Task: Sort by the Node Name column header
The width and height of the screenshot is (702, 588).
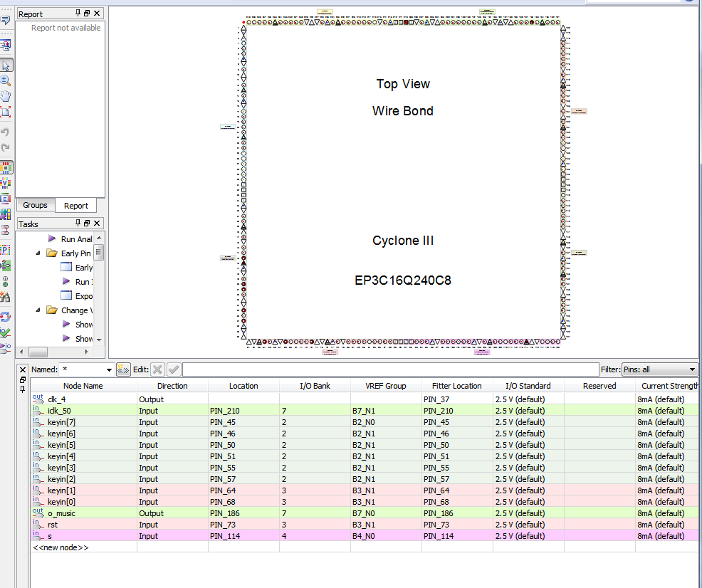Action: (83, 386)
